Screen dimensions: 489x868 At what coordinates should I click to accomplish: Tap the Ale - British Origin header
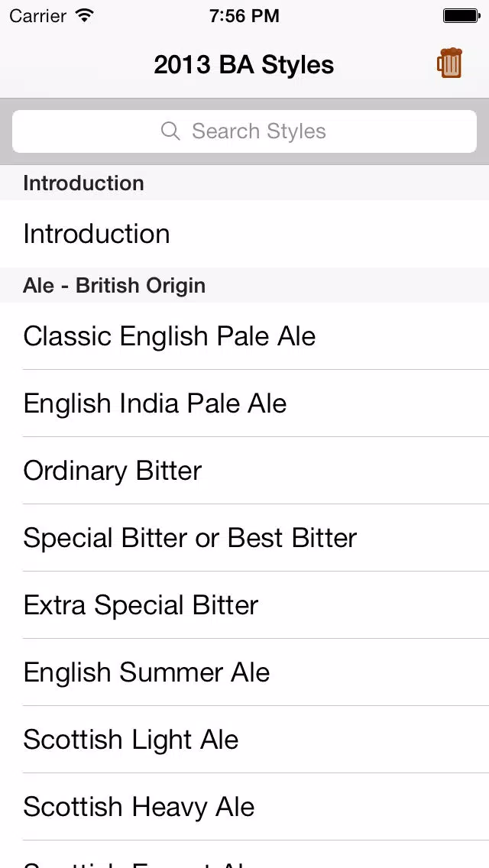(244, 285)
